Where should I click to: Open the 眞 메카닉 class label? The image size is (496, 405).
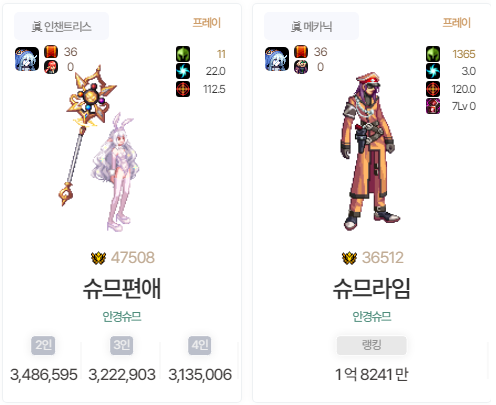tap(312, 26)
